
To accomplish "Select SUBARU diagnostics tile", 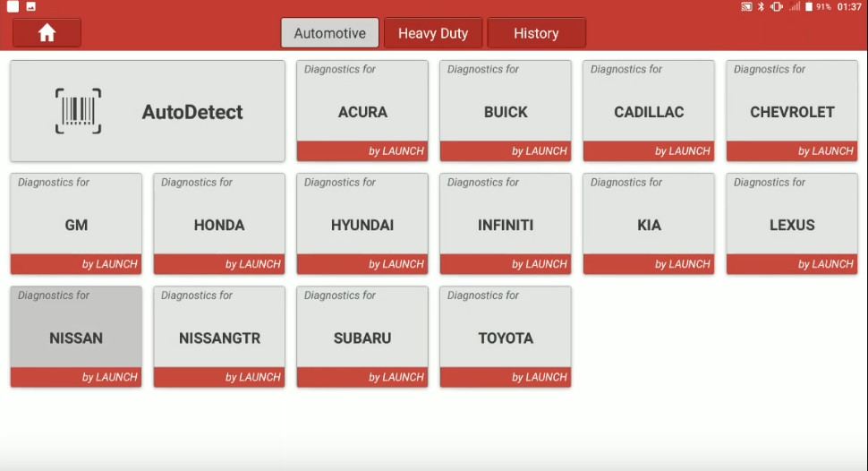I will pos(362,337).
